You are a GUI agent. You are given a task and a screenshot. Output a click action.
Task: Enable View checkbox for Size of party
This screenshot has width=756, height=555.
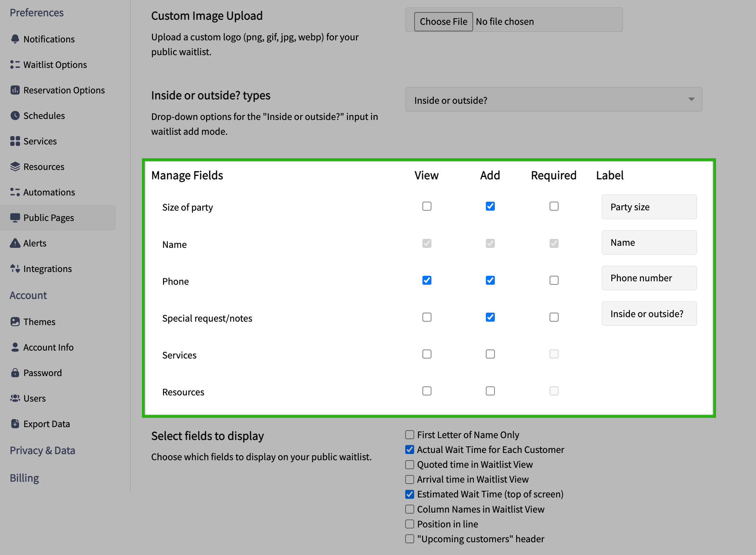click(x=427, y=206)
